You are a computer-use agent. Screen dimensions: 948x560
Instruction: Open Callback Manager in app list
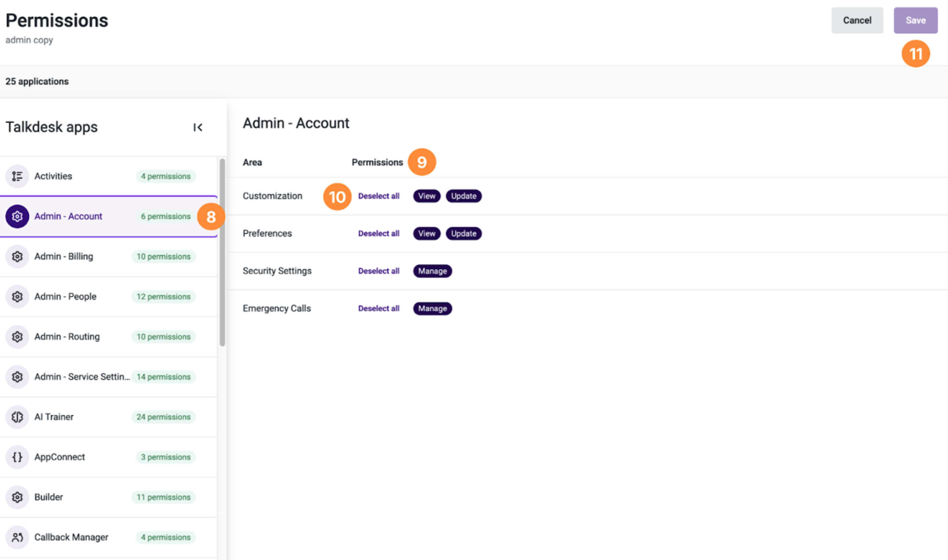(109, 538)
